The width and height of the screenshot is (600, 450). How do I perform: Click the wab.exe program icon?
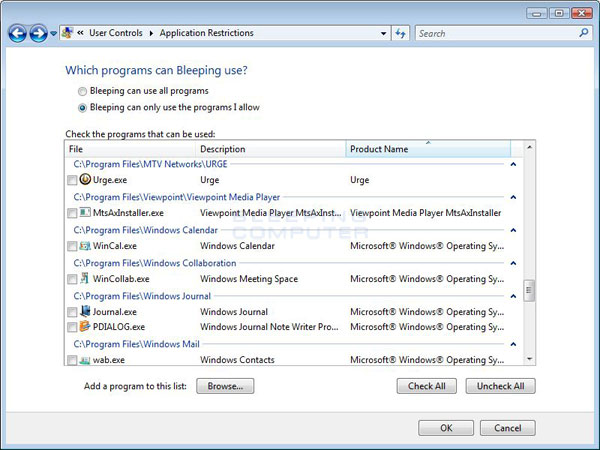pyautogui.click(x=85, y=360)
